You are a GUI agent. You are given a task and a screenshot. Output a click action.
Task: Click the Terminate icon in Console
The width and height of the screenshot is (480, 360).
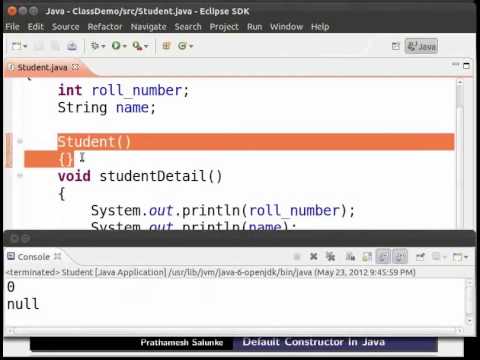click(x=297, y=256)
